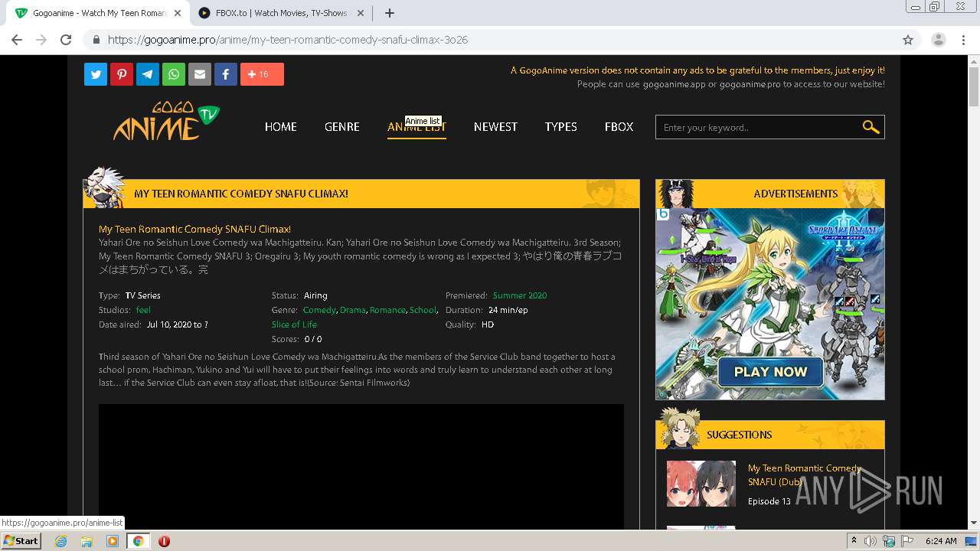Share page via Email icon
Screen dimensions: 980x551
tap(200, 74)
